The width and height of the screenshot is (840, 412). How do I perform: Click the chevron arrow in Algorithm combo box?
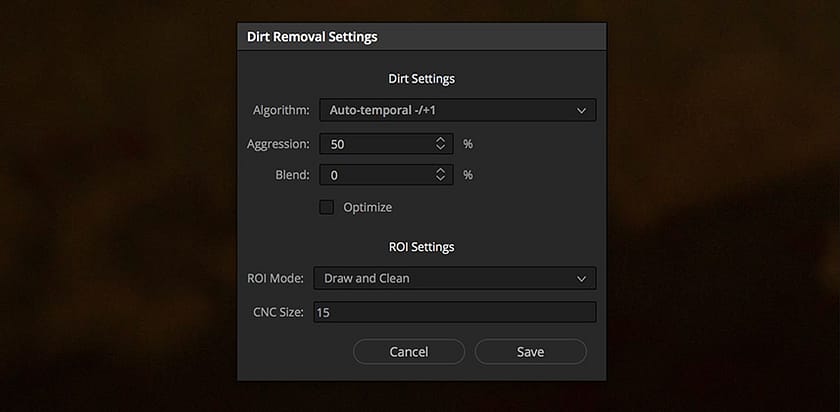[581, 111]
